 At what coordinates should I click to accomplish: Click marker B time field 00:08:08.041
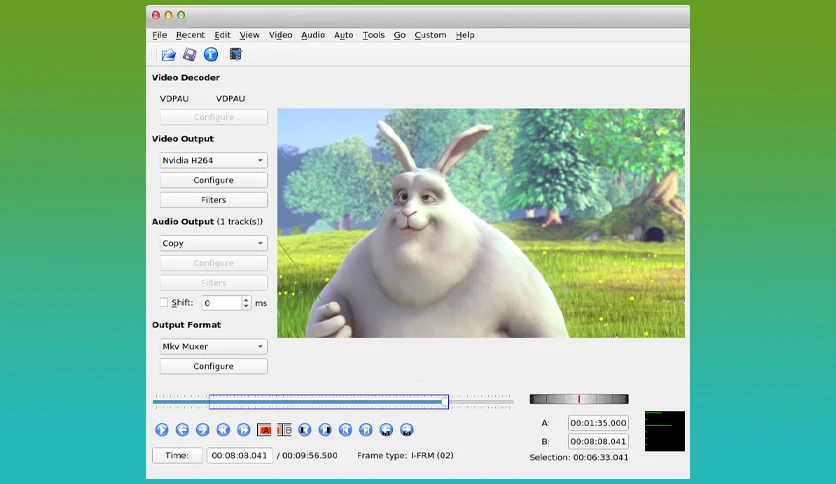click(598, 441)
